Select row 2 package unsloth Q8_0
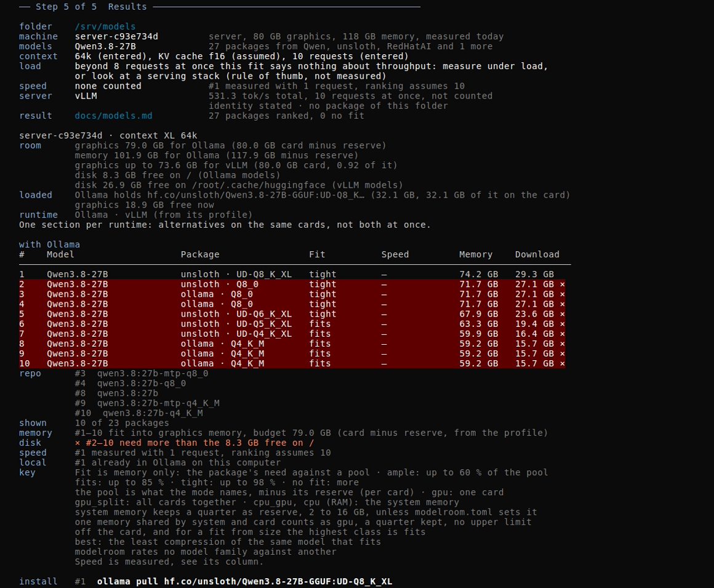Screen dimensions: 714x588 [x=220, y=284]
